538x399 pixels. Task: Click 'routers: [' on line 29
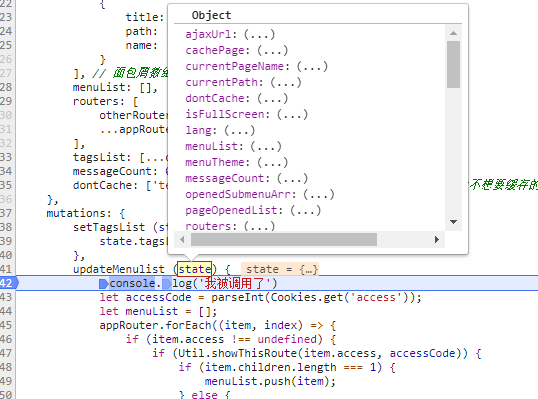coord(105,101)
